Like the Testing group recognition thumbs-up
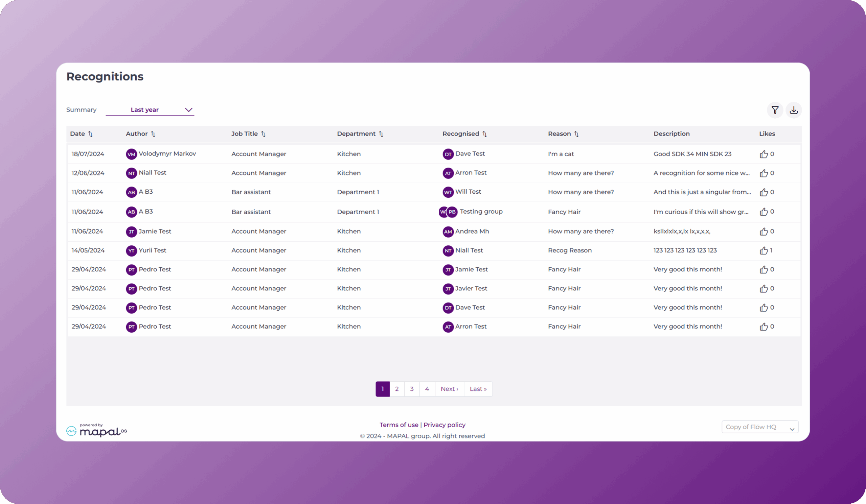This screenshot has height=504, width=866. [764, 212]
